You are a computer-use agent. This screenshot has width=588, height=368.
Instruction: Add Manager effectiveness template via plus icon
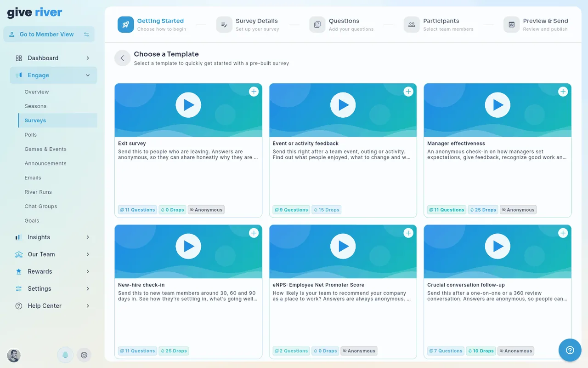click(563, 92)
